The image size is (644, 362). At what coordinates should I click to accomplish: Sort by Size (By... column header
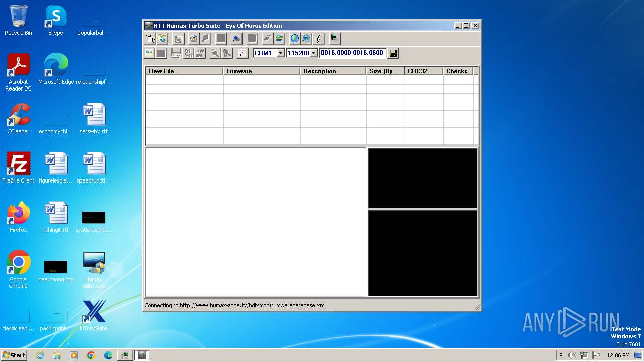coord(385,71)
